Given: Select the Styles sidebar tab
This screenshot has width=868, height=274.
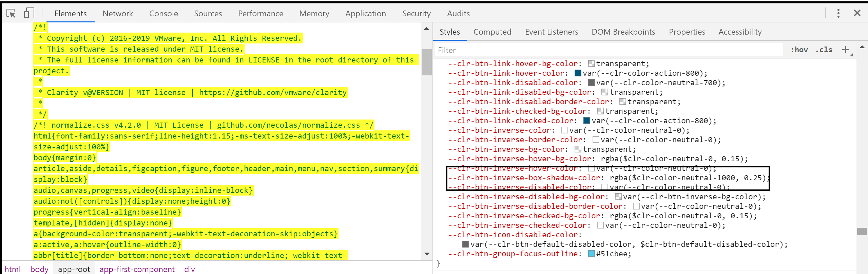Looking at the screenshot, I should 450,32.
